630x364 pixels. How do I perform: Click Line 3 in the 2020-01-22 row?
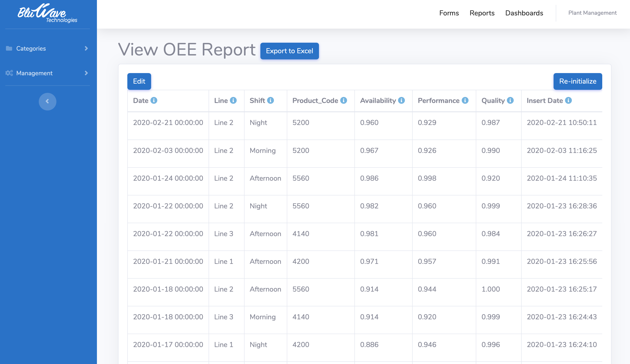[x=224, y=233]
